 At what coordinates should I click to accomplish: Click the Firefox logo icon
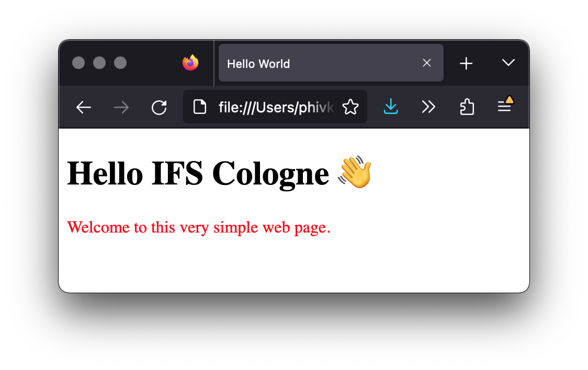(190, 63)
